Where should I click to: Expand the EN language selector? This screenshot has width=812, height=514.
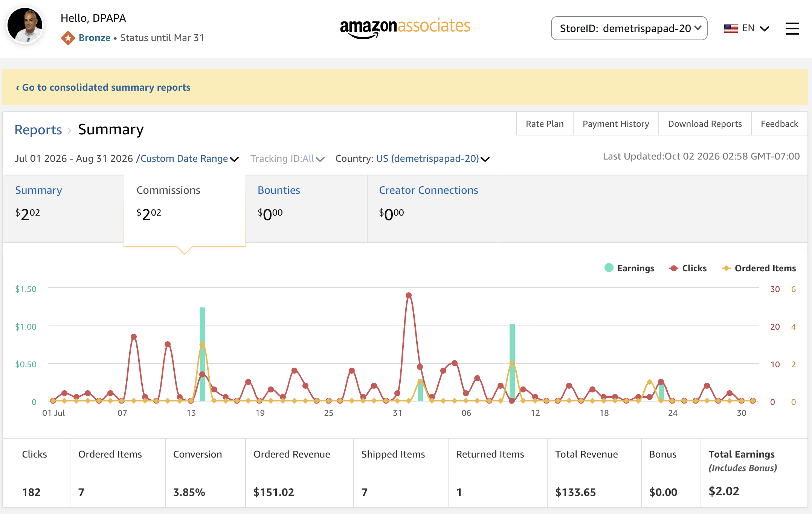[756, 29]
